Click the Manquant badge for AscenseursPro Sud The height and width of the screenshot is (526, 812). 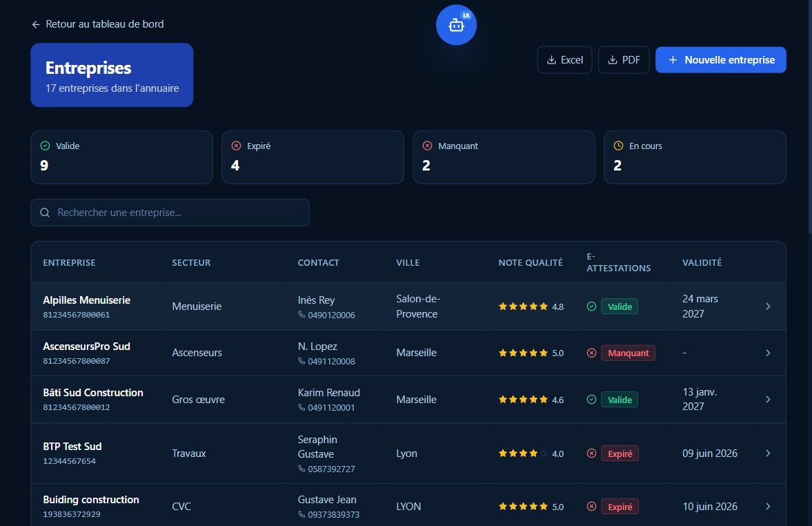628,353
